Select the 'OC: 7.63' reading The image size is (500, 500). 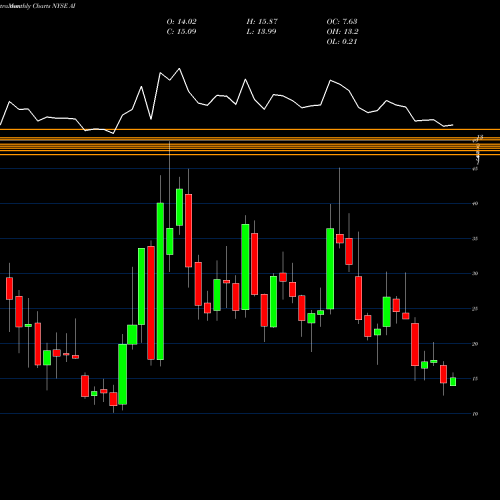point(342,22)
